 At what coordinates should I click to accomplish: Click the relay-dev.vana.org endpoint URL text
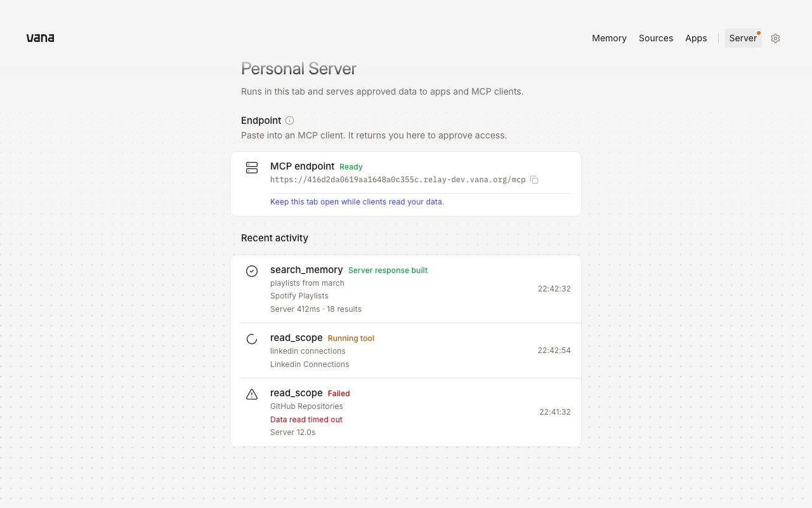[398, 180]
